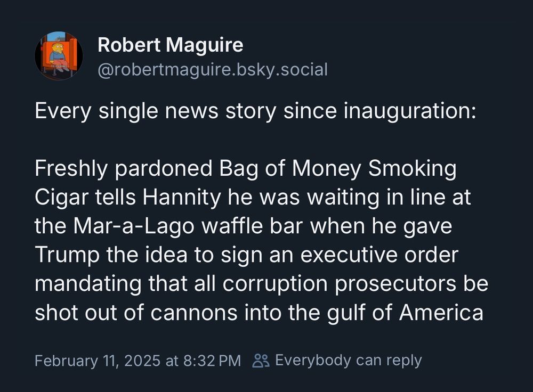Viewport: 533px width, 392px height.
Task: Click the February 11, 2025 timestamp
Action: coord(98,361)
